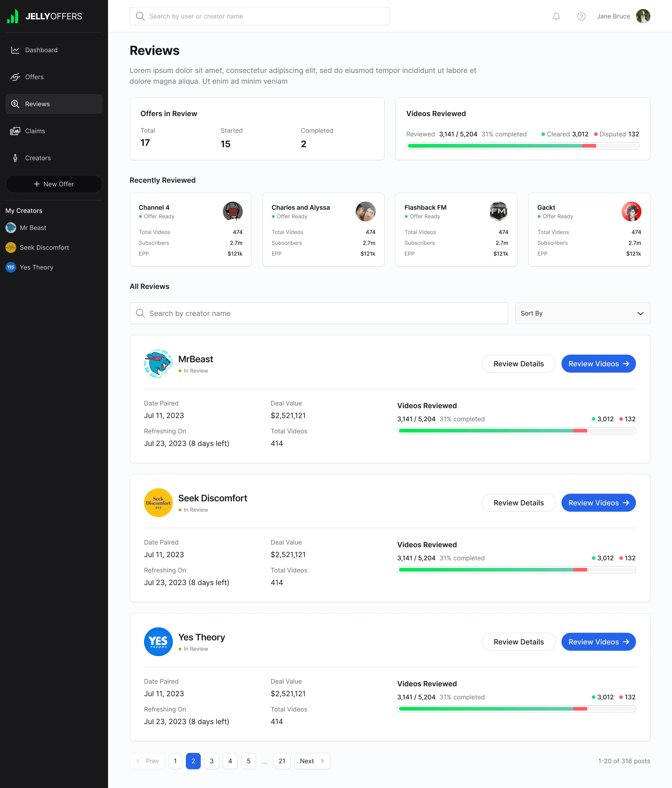Click the Offers handshake icon

[x=15, y=77]
